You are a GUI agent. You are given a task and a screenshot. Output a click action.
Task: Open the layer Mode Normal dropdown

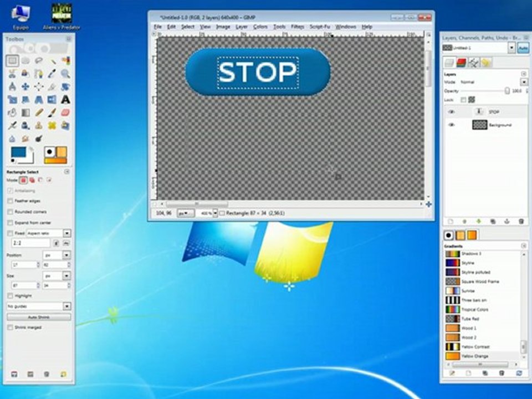click(524, 82)
